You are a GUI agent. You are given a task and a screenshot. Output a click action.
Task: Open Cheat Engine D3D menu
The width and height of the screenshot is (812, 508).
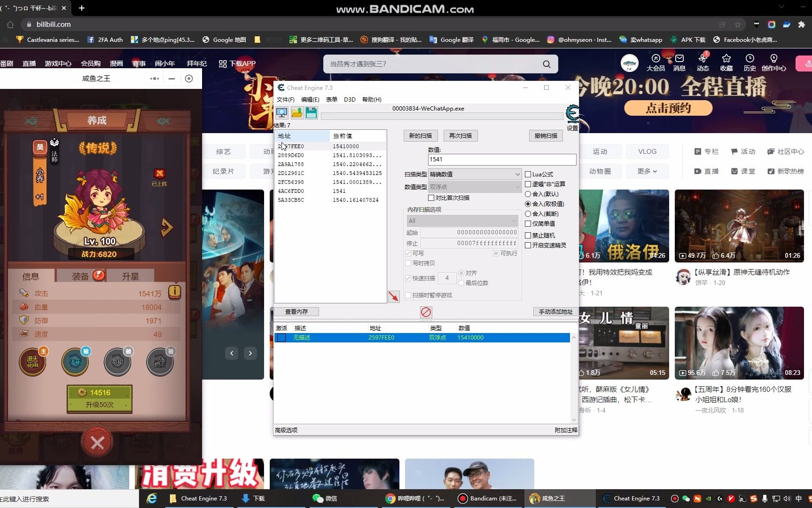(350, 99)
